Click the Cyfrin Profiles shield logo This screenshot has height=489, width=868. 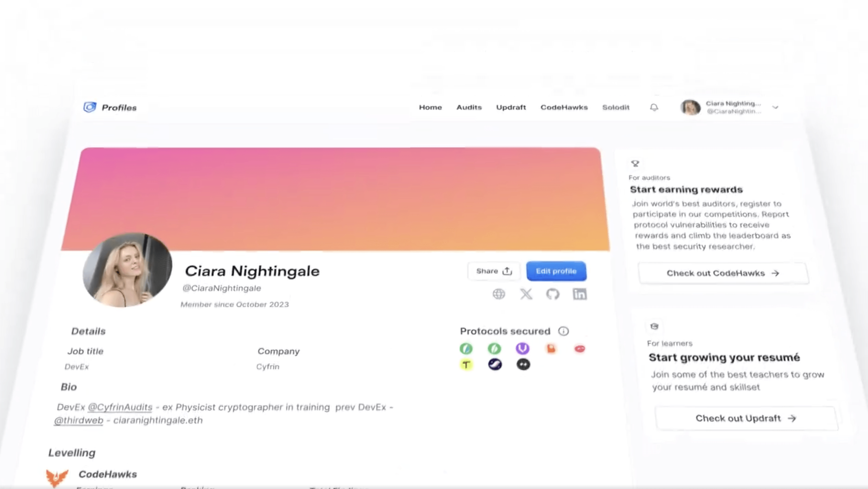pyautogui.click(x=90, y=107)
